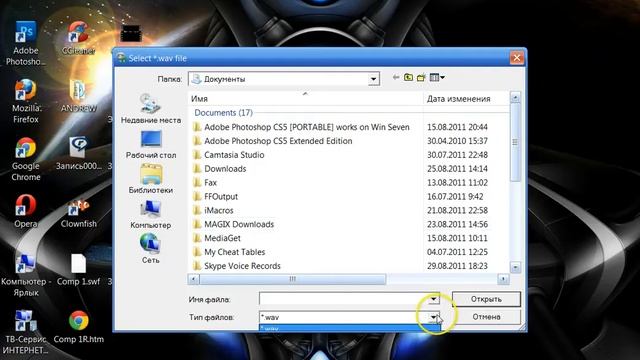Click the vertical scrollbar up arrow

pyautogui.click(x=515, y=98)
